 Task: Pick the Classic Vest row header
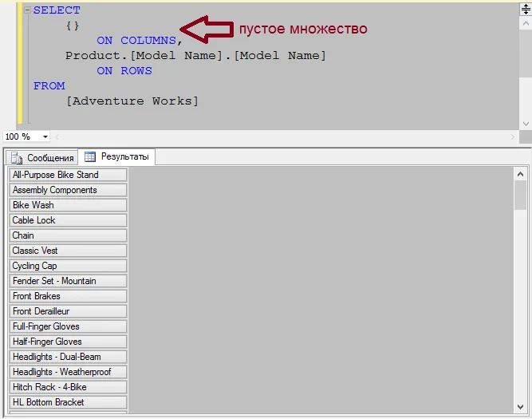(68, 251)
